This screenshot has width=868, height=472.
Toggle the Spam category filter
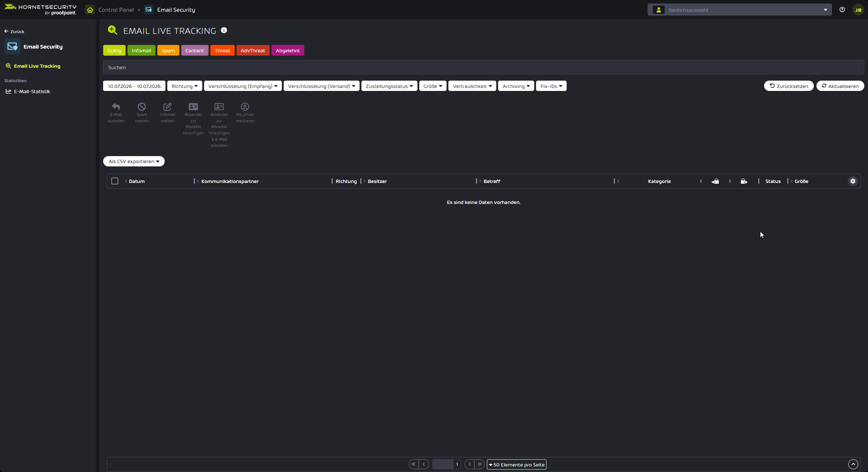[168, 50]
